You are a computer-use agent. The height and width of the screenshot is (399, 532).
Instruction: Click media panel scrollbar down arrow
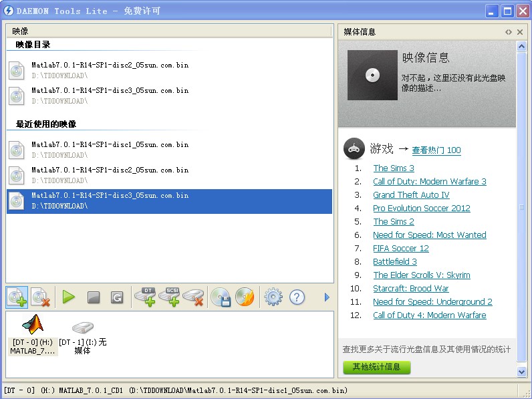pos(521,372)
